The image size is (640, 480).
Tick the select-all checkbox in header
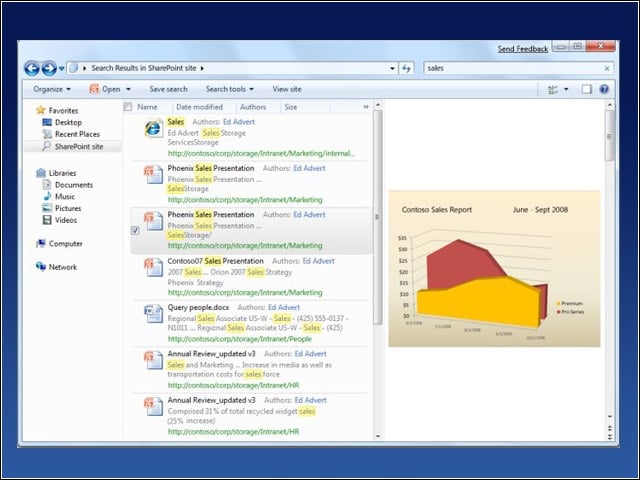click(128, 107)
